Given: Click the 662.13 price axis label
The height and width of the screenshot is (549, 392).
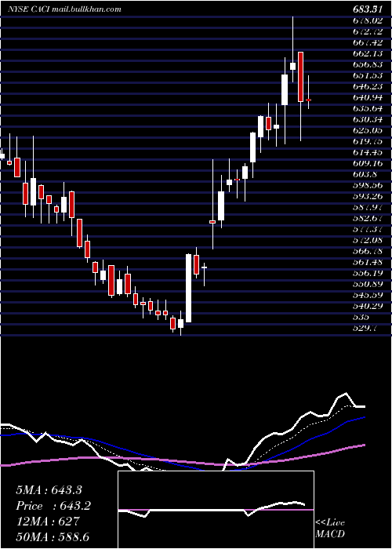Looking at the screenshot, I should pos(368,53).
